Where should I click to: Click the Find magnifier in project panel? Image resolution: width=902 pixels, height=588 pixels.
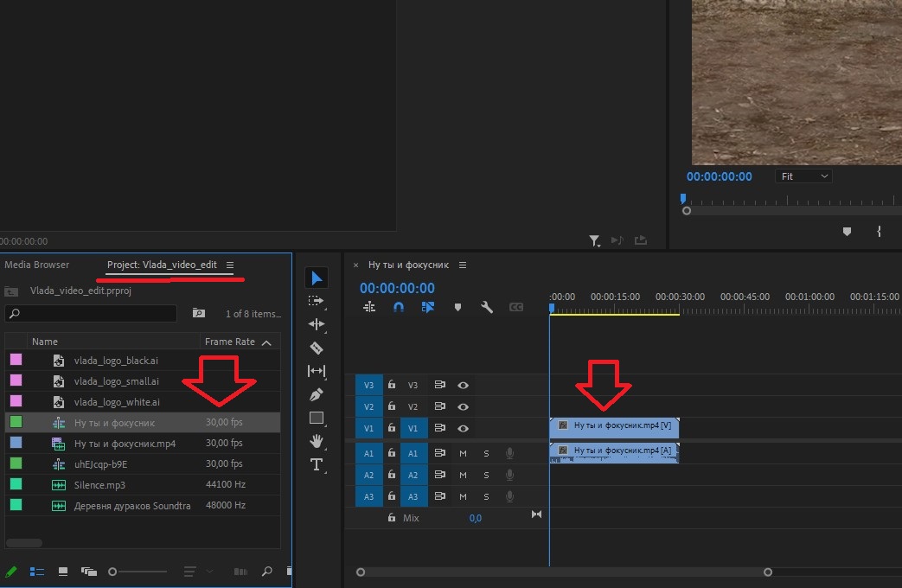tap(267, 572)
